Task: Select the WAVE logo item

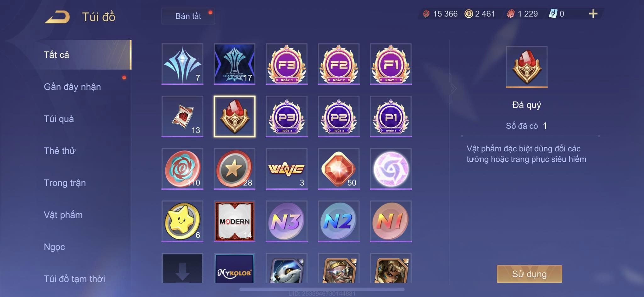Action: pyautogui.click(x=286, y=169)
